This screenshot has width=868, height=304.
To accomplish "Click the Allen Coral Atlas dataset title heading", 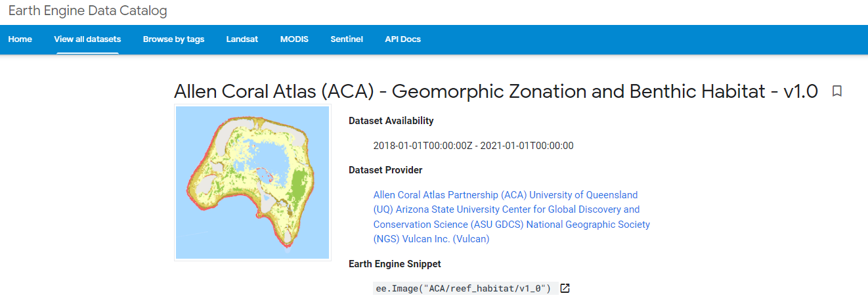I will pos(496,91).
